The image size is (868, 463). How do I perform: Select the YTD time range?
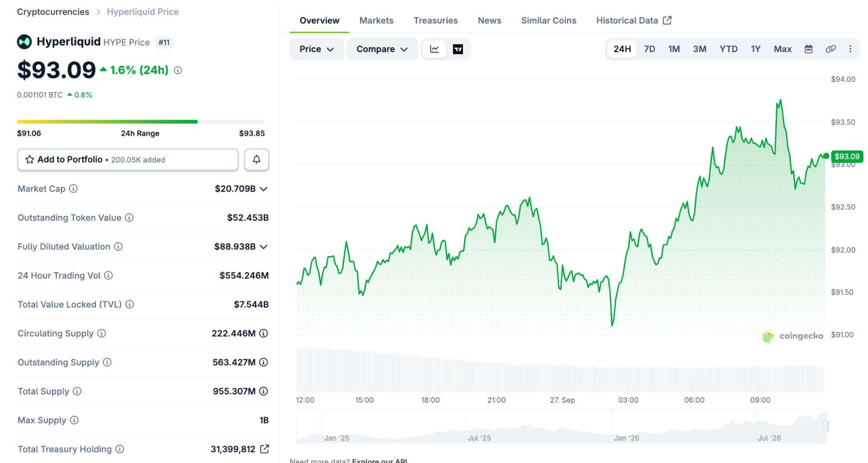click(729, 49)
